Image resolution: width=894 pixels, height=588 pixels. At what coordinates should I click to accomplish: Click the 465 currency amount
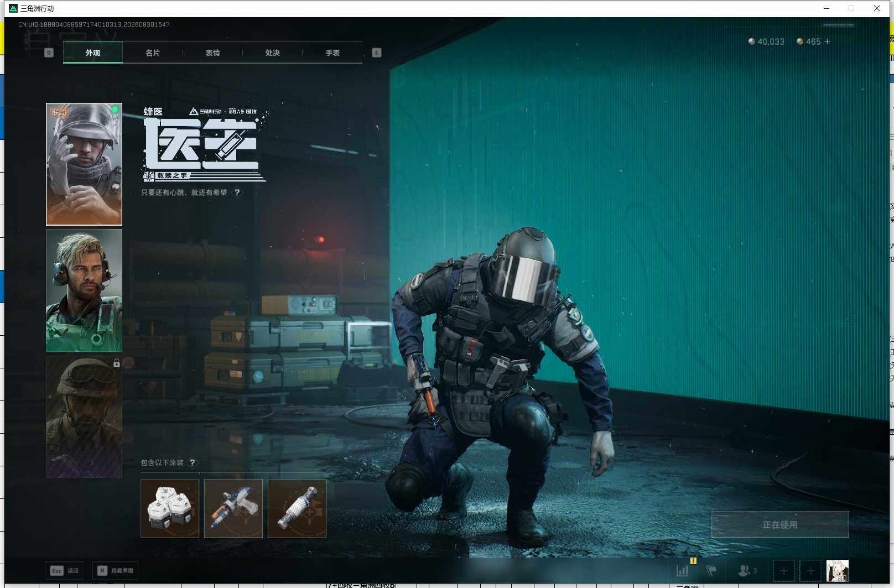click(x=813, y=41)
